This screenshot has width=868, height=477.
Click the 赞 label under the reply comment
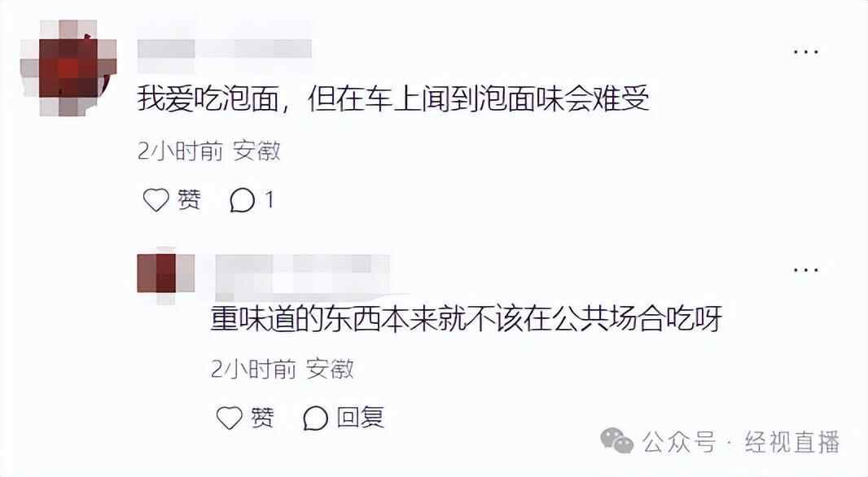click(x=262, y=418)
